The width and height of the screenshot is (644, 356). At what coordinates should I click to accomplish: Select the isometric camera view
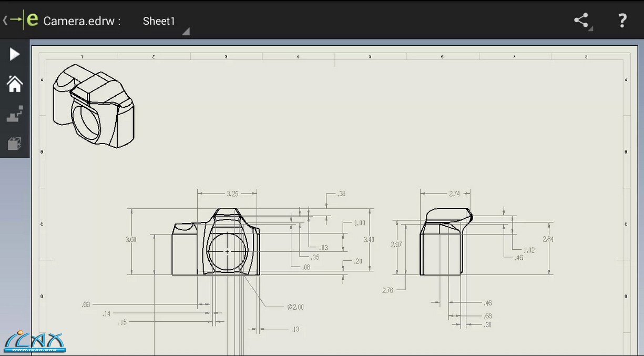click(x=93, y=106)
